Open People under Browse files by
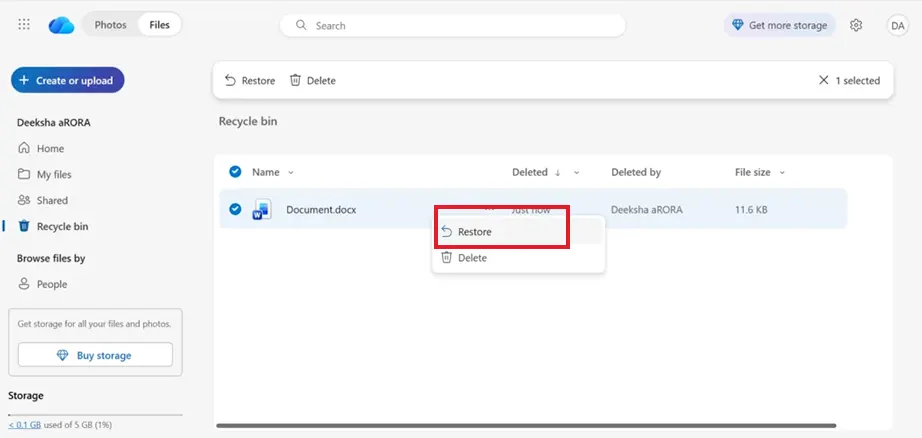This screenshot has height=438, width=922. tap(42, 284)
